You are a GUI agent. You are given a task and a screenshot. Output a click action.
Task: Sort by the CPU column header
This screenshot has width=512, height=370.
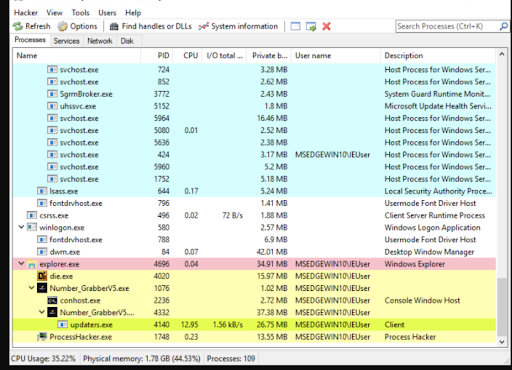click(187, 56)
